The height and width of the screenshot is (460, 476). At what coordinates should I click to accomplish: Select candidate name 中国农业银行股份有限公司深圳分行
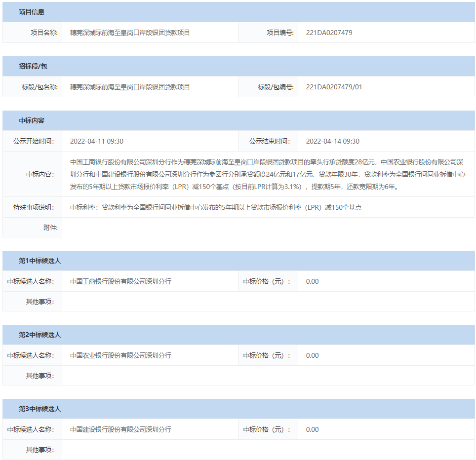pyautogui.click(x=120, y=355)
